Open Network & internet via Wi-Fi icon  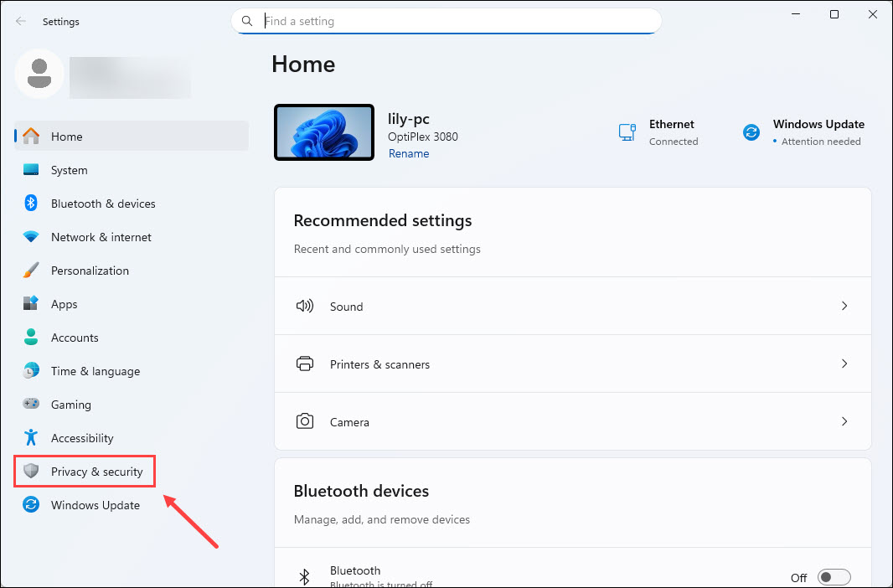coord(31,237)
